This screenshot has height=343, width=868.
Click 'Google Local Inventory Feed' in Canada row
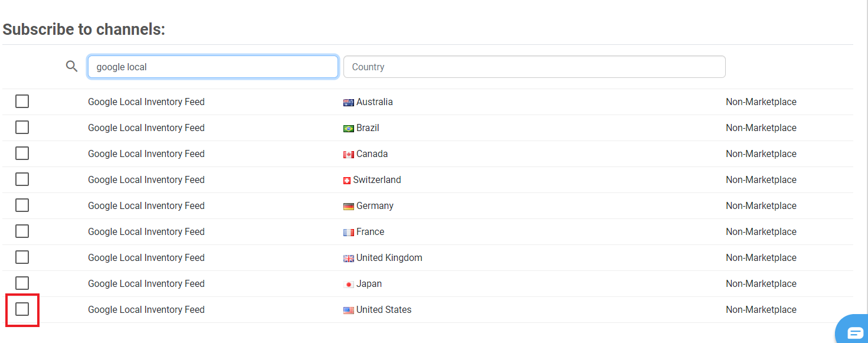coord(146,153)
